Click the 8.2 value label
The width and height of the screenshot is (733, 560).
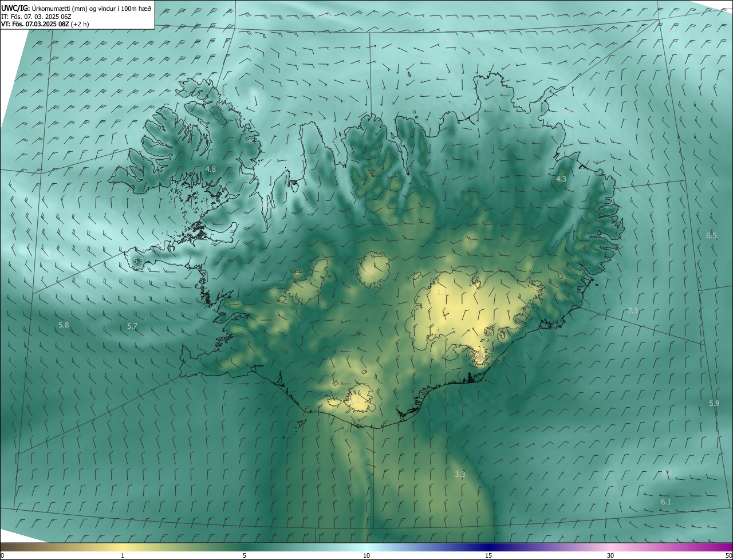[666, 473]
